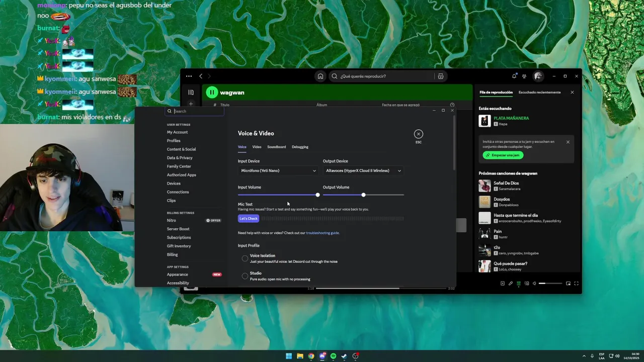Screen dimensions: 644x362
Task: Seek in the Spotify playback progress bar
Action: coord(381,289)
